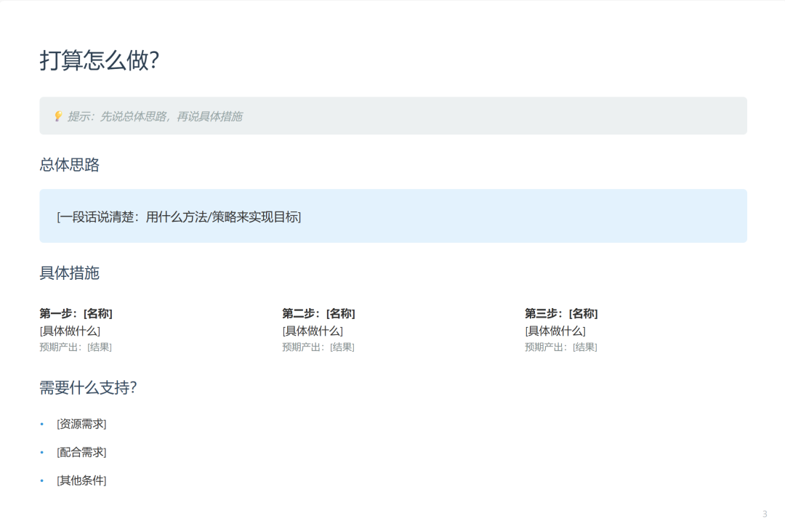The height and width of the screenshot is (532, 785).
Task: Select the heading '具体措施'
Action: click(x=70, y=273)
